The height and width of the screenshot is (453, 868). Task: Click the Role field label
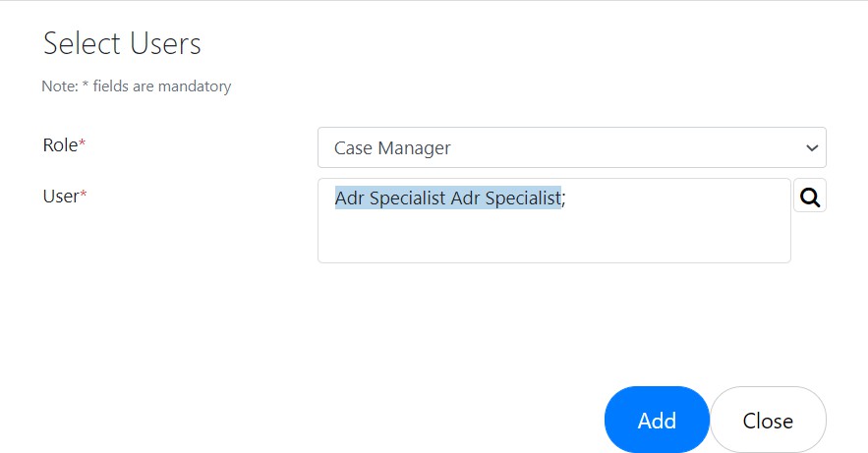60,144
